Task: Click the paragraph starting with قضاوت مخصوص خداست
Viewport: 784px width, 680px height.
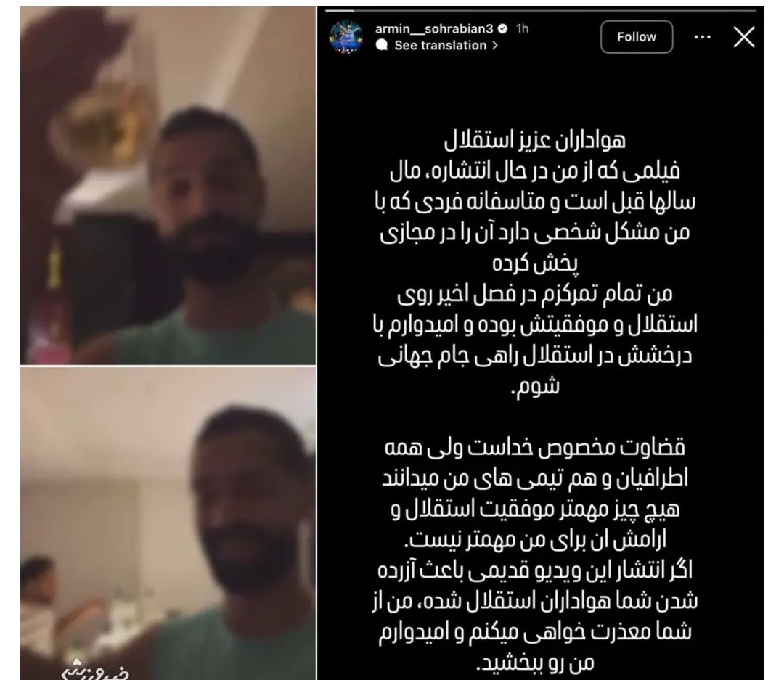Action: coord(534,493)
